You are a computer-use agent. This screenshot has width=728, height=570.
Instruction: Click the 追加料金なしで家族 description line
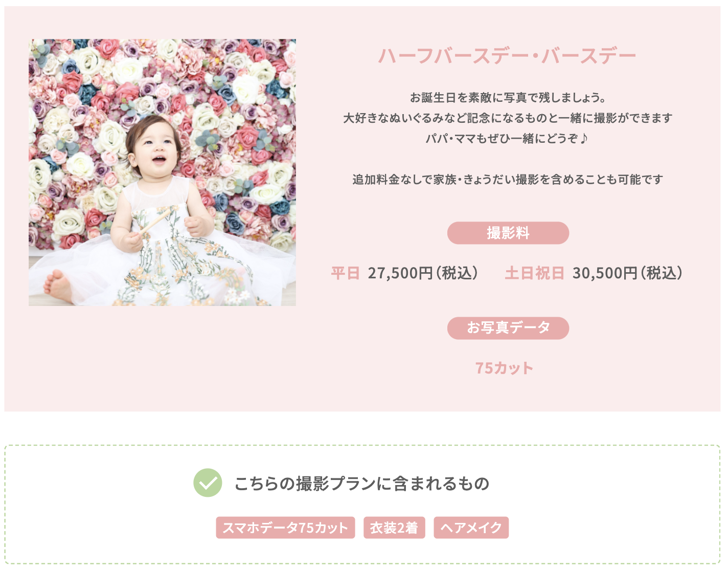(508, 179)
